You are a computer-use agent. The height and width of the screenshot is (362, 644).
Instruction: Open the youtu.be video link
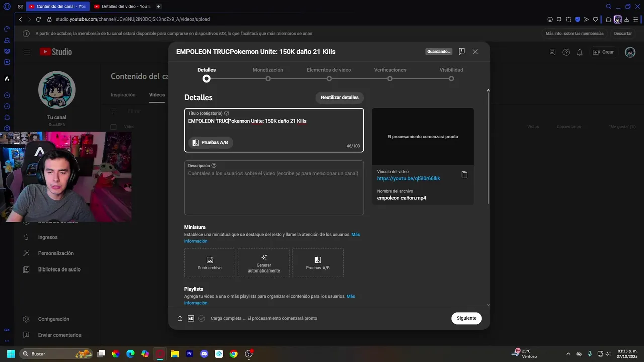point(409,178)
